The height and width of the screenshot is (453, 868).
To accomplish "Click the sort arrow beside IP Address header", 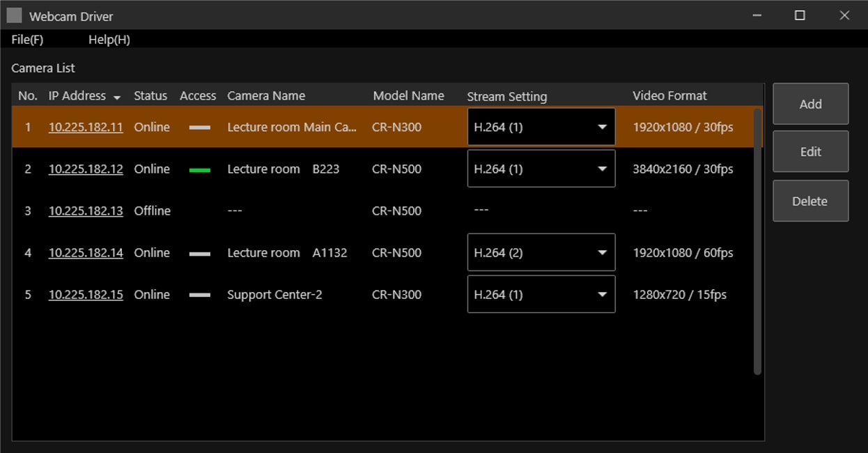I will 116,97.
